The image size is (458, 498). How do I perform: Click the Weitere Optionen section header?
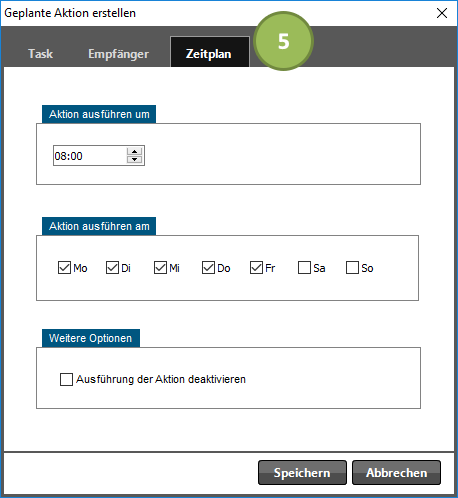(91, 338)
